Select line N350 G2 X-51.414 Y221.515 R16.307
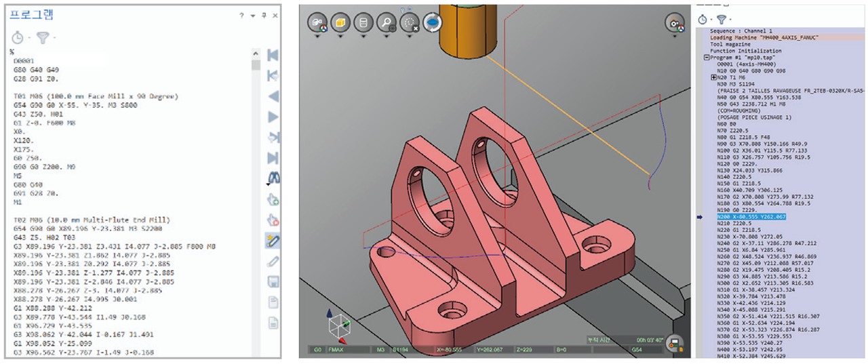This screenshot has height=364, width=868. pos(768,316)
